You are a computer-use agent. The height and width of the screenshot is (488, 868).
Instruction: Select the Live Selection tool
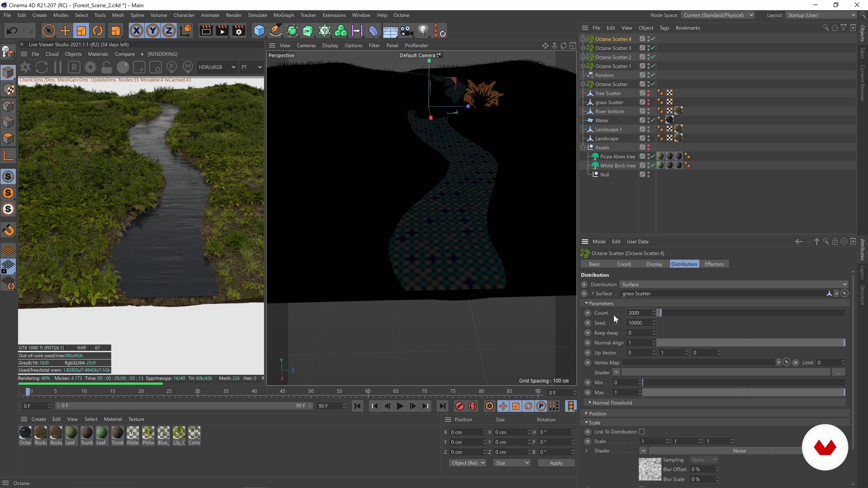click(x=49, y=31)
